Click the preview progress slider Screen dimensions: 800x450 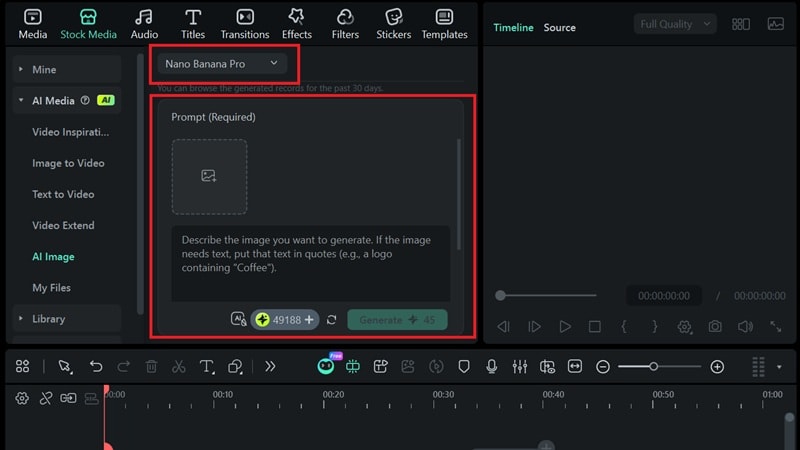pyautogui.click(x=546, y=295)
